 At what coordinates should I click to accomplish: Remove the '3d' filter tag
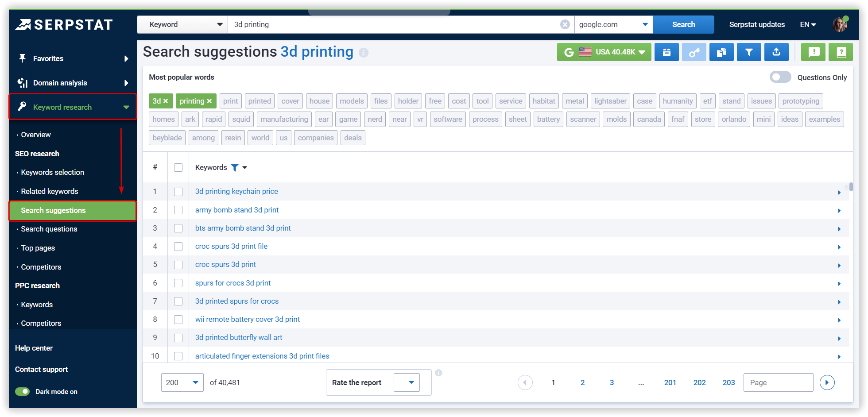point(166,101)
